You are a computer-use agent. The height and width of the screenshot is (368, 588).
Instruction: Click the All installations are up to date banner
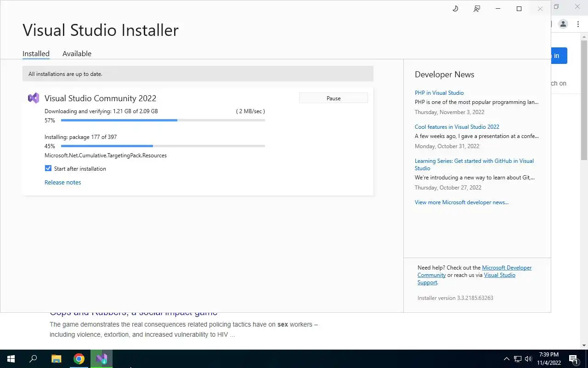point(198,74)
